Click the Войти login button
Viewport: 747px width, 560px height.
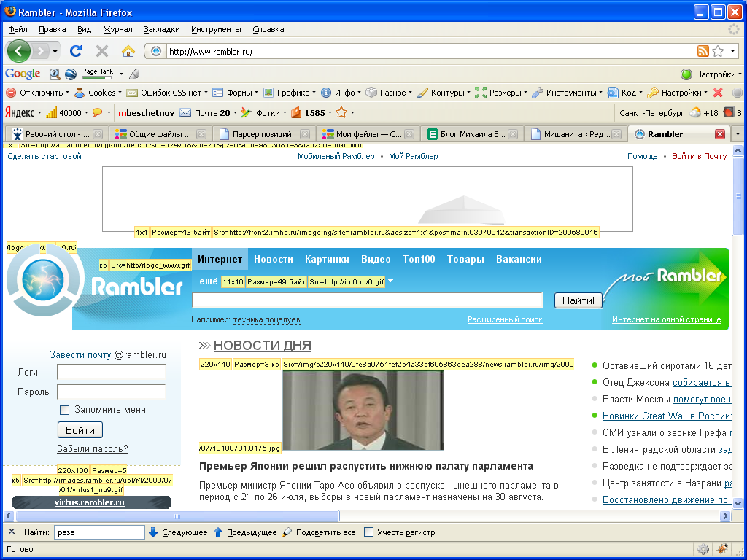coord(80,430)
